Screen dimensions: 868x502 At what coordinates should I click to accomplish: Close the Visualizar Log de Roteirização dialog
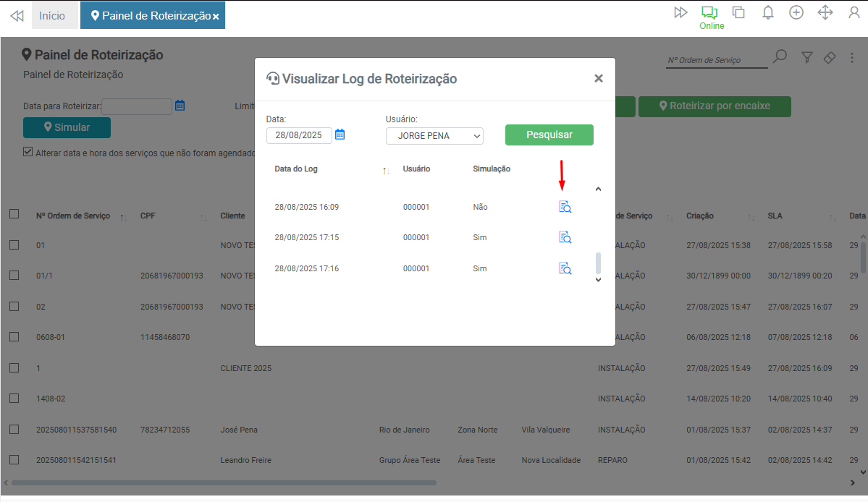(x=598, y=79)
